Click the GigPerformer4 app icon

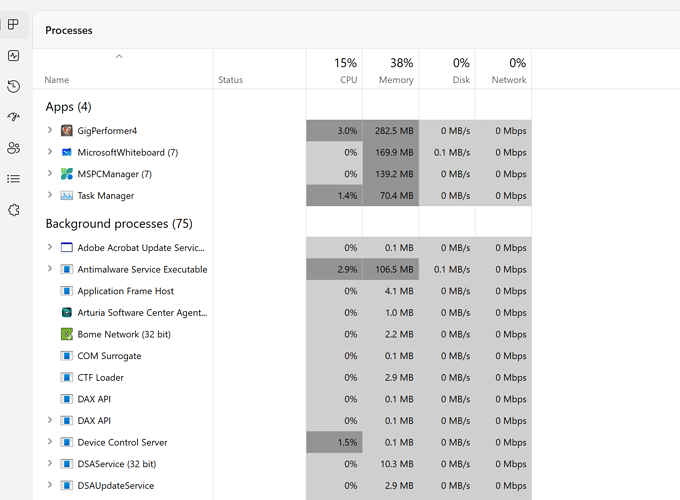(x=66, y=130)
